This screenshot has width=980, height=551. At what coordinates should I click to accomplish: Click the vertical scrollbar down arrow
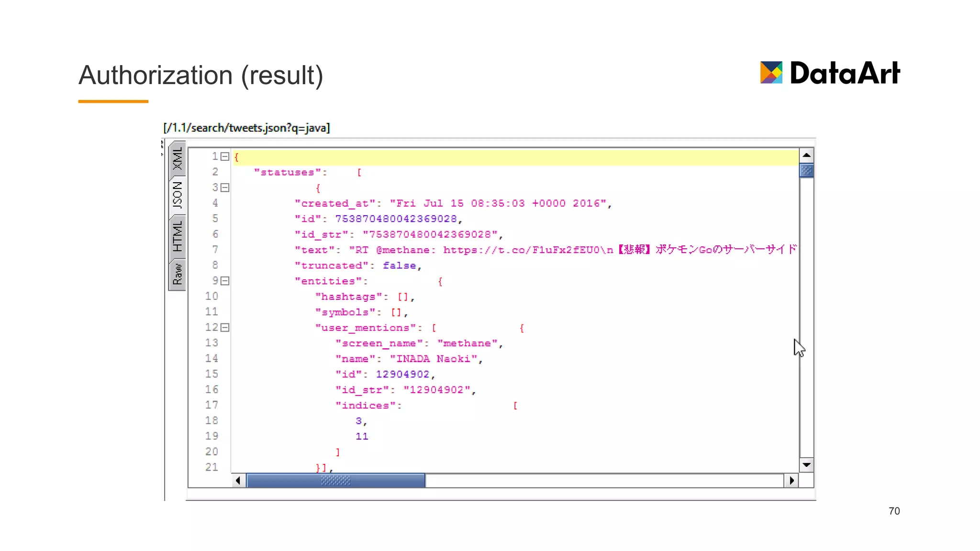(x=806, y=465)
